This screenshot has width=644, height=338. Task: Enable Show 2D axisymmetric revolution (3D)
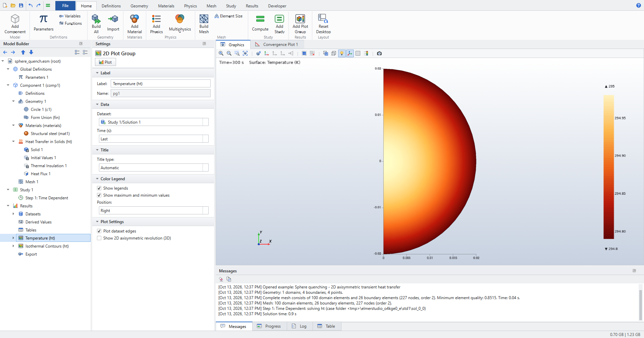[99, 238]
